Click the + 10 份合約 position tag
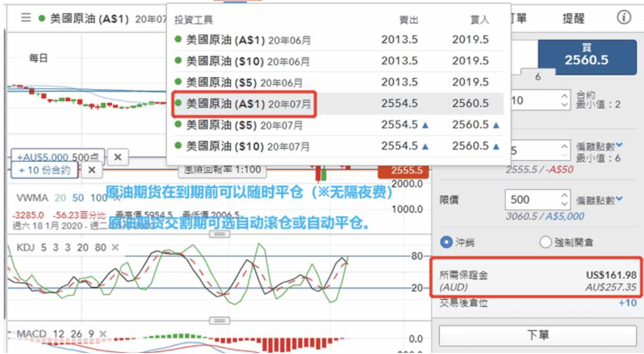 [45, 170]
